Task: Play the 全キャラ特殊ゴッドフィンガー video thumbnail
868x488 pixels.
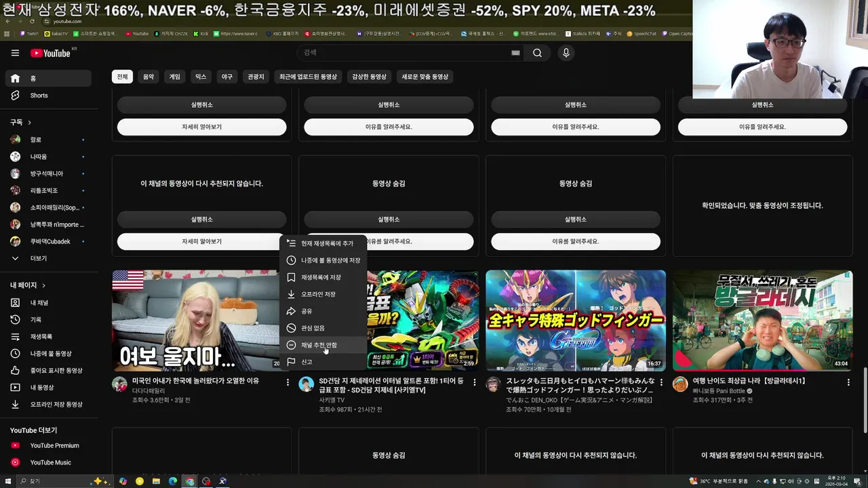Action: tap(576, 321)
